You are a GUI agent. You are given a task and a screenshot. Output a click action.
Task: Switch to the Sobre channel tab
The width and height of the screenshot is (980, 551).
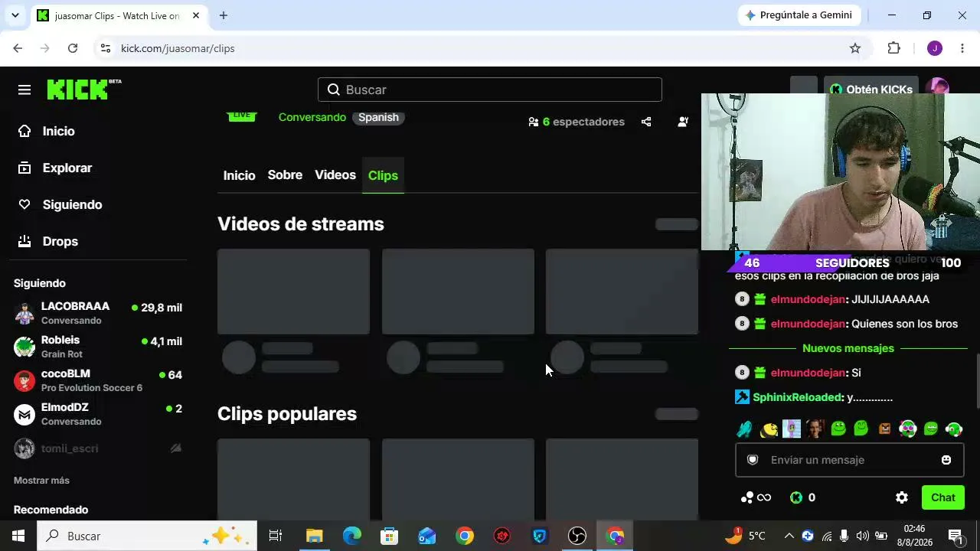pyautogui.click(x=285, y=175)
